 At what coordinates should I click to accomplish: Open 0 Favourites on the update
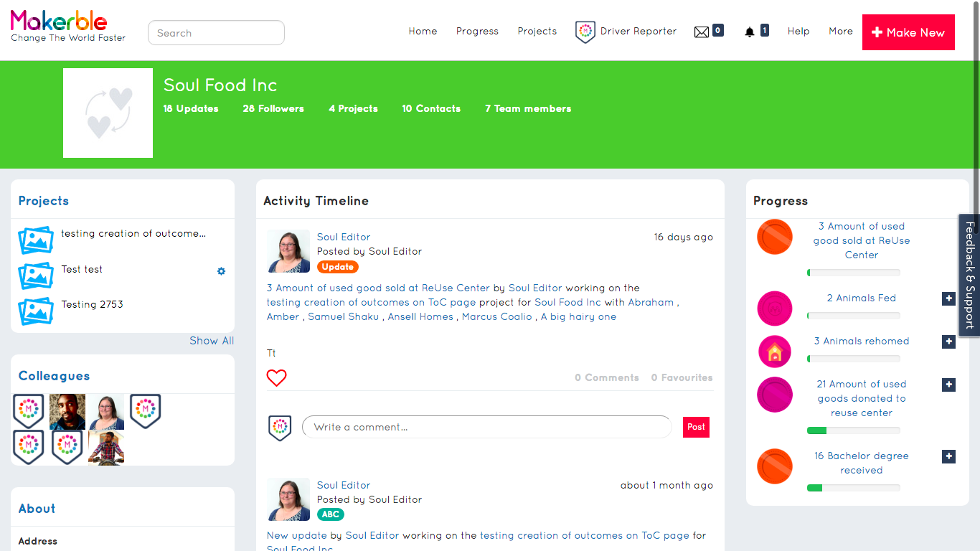coord(682,377)
